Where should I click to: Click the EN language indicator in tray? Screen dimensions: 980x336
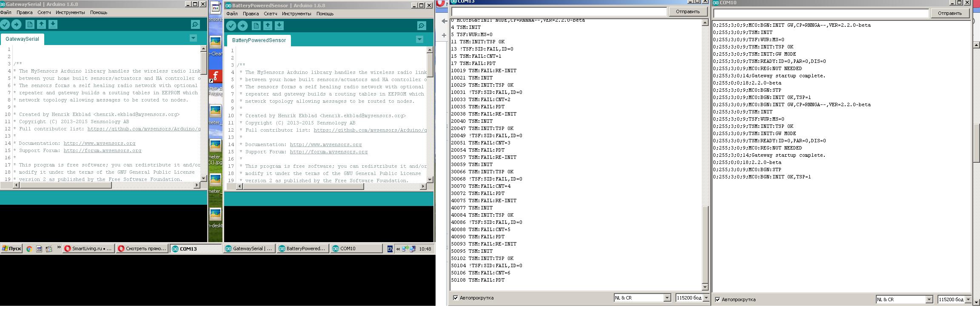(x=390, y=249)
